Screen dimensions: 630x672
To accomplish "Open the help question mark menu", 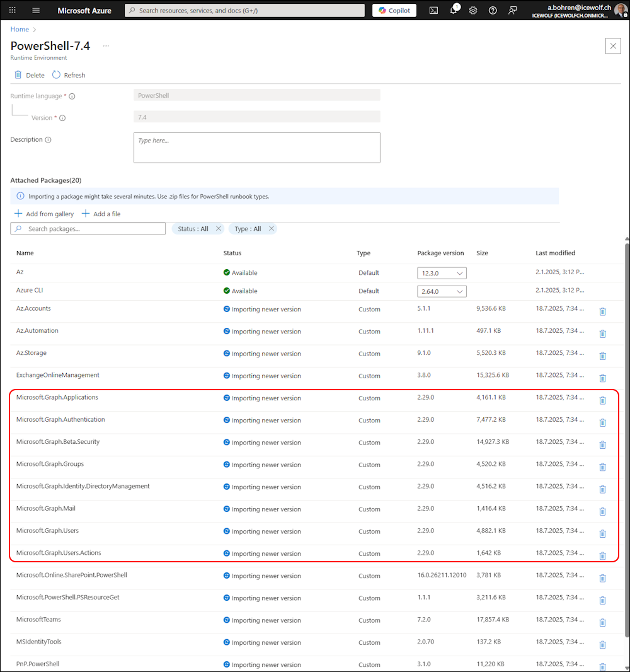I will click(x=493, y=10).
